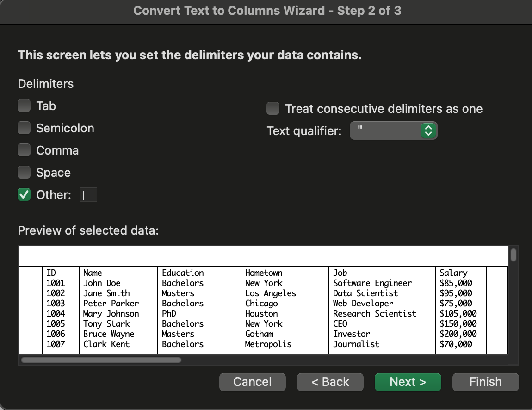Uncheck the Other delimiter checkbox
Screen dimensions: 532x410
24,195
